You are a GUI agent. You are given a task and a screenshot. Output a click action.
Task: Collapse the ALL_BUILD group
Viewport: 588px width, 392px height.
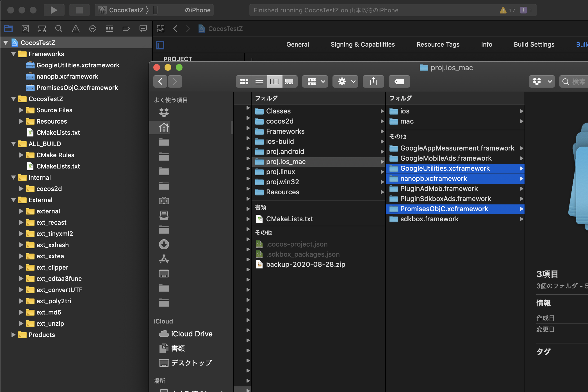[13, 144]
